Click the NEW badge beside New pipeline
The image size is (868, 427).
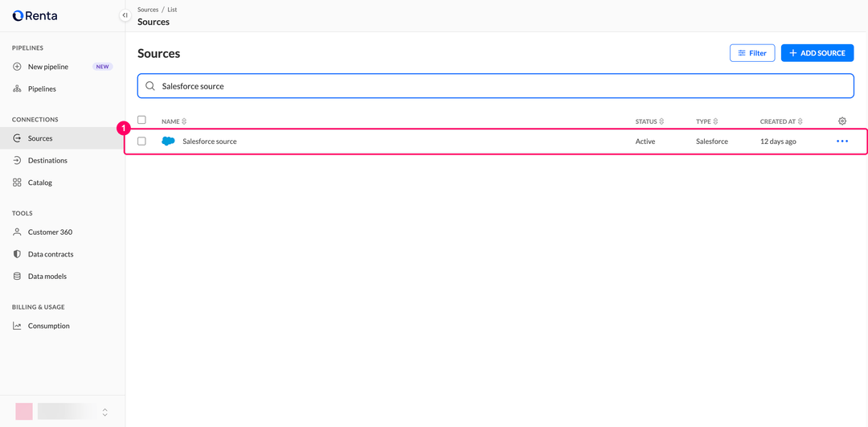pyautogui.click(x=102, y=67)
